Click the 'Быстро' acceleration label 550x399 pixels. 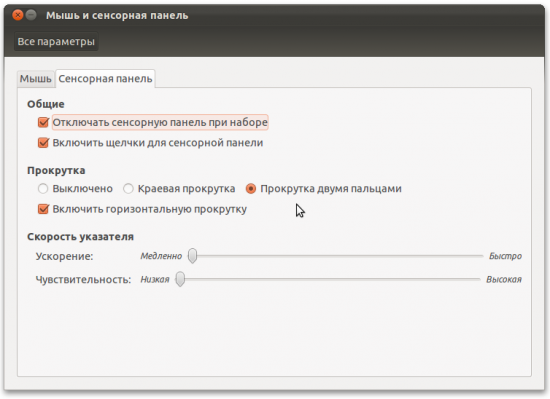pos(505,256)
